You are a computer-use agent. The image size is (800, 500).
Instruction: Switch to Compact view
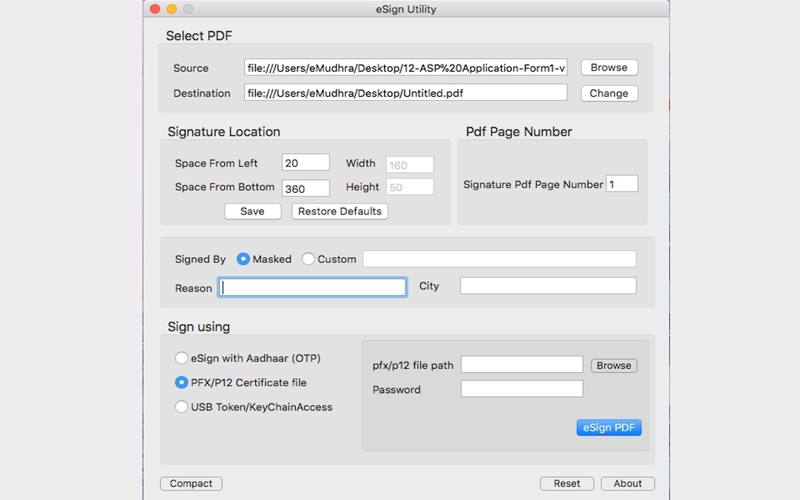(x=191, y=484)
